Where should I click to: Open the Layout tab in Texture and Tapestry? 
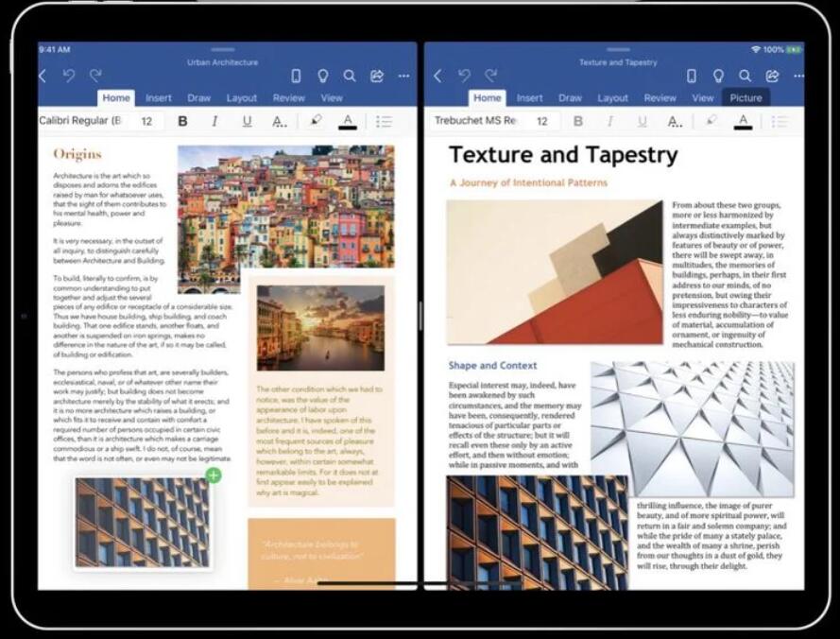(x=612, y=98)
